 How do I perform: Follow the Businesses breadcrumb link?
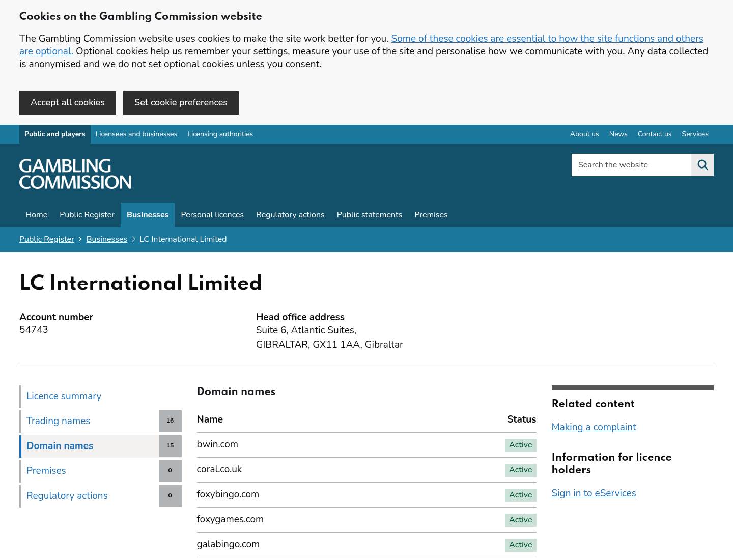click(x=107, y=239)
